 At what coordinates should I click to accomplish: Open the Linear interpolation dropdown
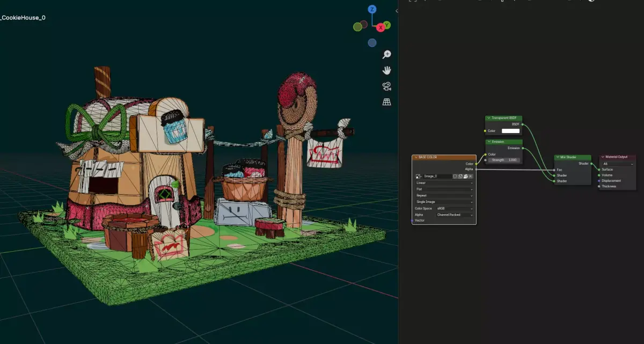[444, 183]
